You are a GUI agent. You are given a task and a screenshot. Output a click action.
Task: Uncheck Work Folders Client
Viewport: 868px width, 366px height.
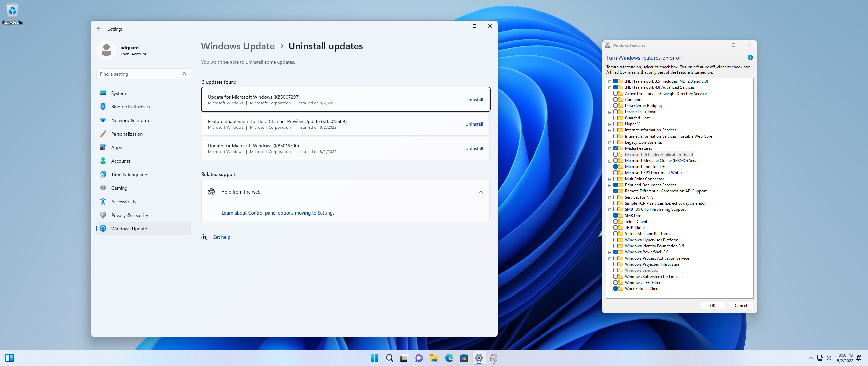[615, 289]
